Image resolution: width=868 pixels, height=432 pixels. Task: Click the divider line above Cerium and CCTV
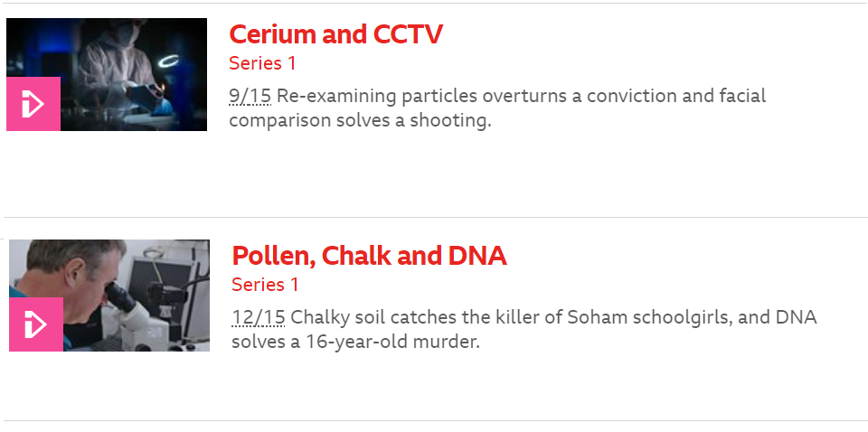pyautogui.click(x=434, y=3)
